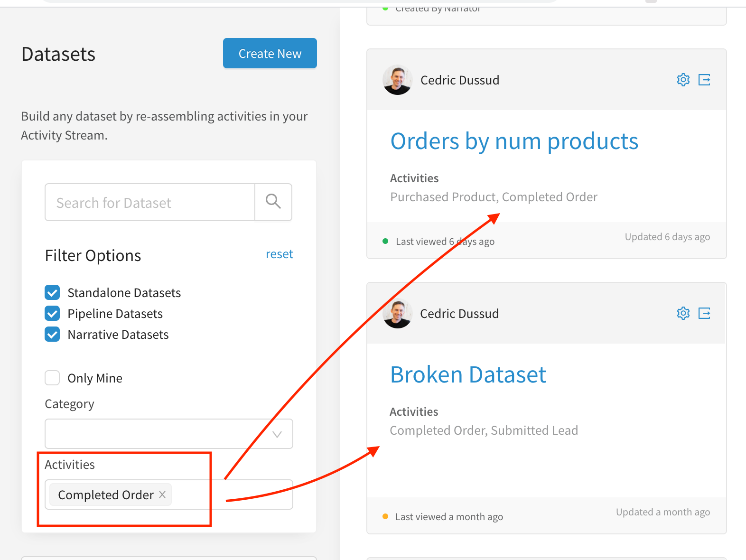Click the search magnifier icon
The height and width of the screenshot is (560, 746).
(x=273, y=202)
